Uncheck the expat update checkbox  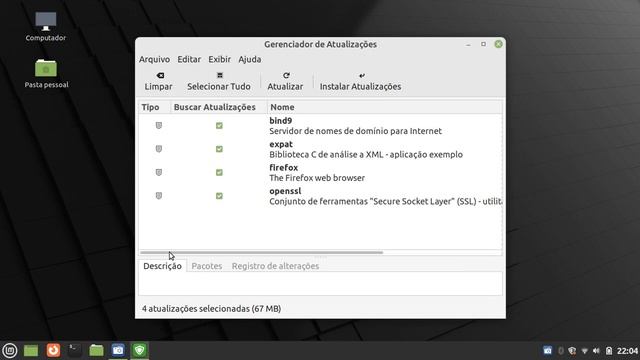(x=219, y=149)
